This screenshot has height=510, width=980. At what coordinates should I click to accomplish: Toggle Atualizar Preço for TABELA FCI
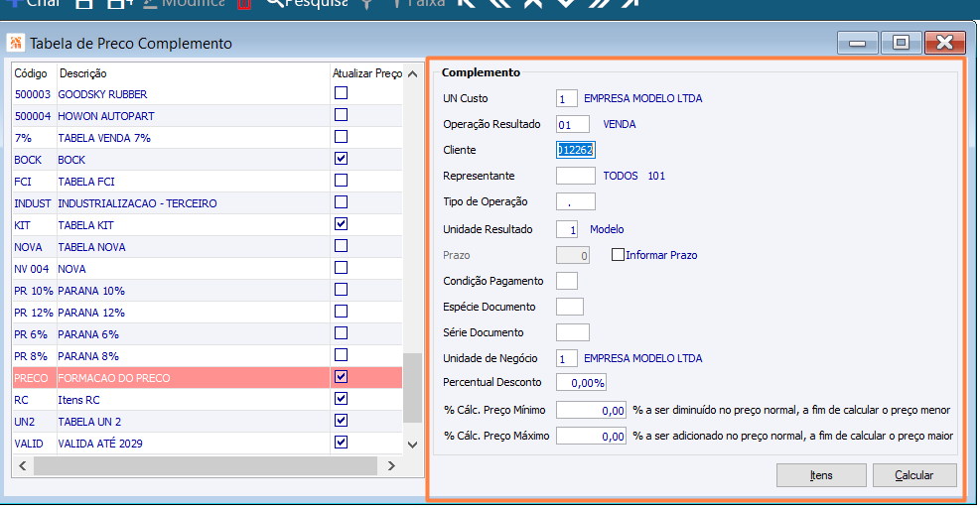pyautogui.click(x=341, y=181)
